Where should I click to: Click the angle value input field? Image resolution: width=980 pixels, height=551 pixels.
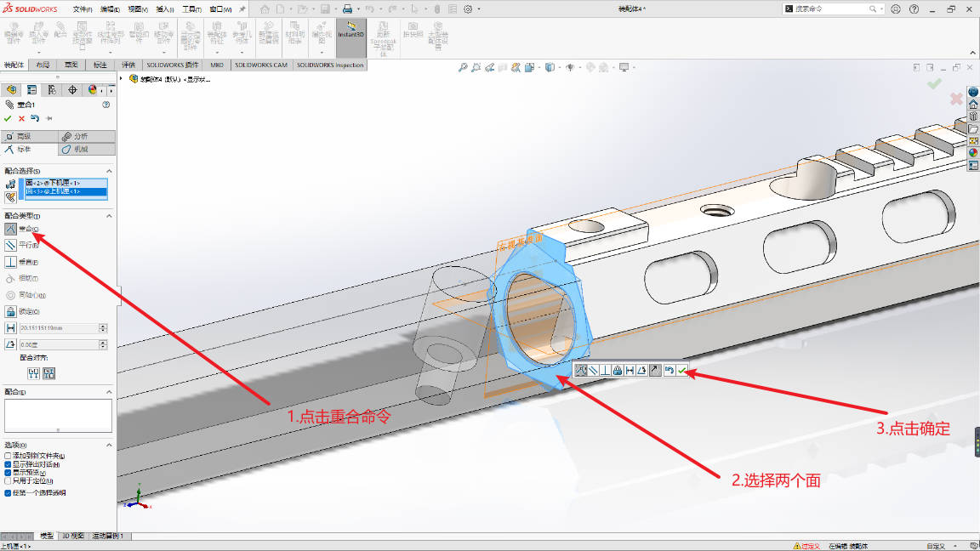point(59,344)
